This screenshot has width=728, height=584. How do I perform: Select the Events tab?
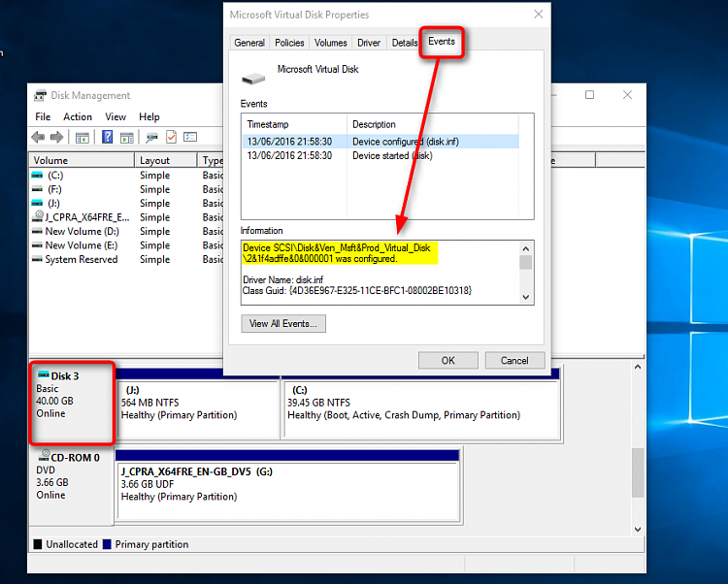pos(442,42)
